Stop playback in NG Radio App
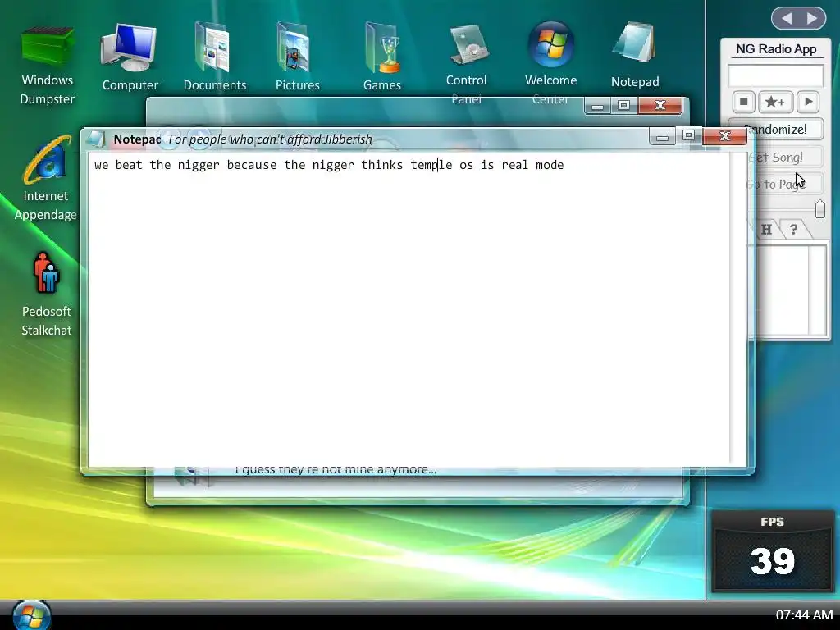Image resolution: width=840 pixels, height=630 pixels. pos(743,101)
